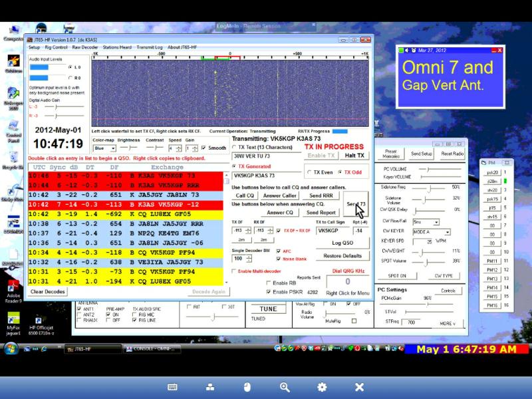Click the taskbar clock showing May 1 6:47:19 AM
This screenshot has height=399, width=532.
click(467, 349)
